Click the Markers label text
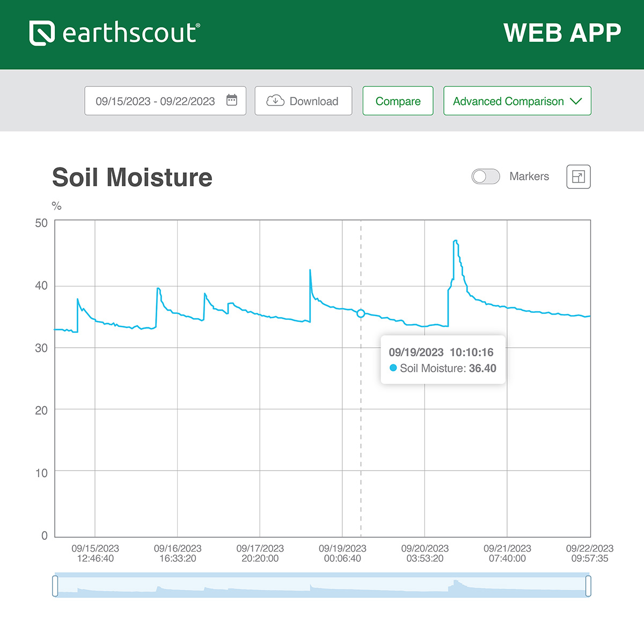This screenshot has width=644, height=644. pos(529,177)
